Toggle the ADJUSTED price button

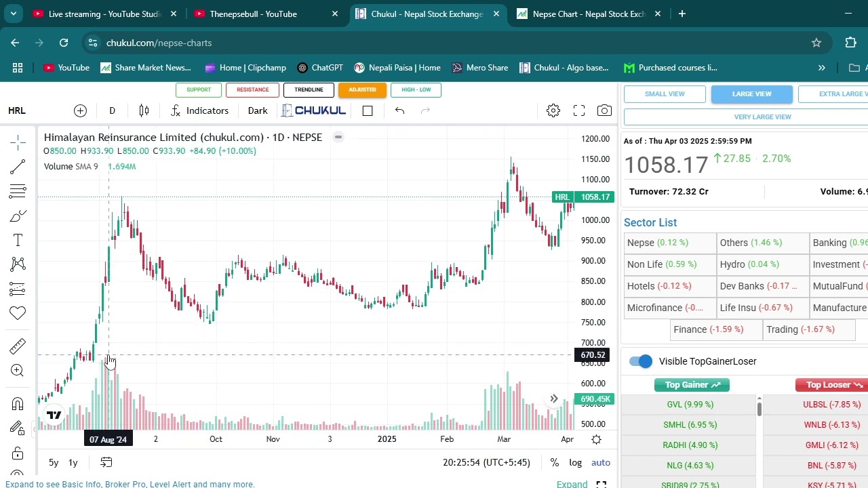[x=362, y=89]
